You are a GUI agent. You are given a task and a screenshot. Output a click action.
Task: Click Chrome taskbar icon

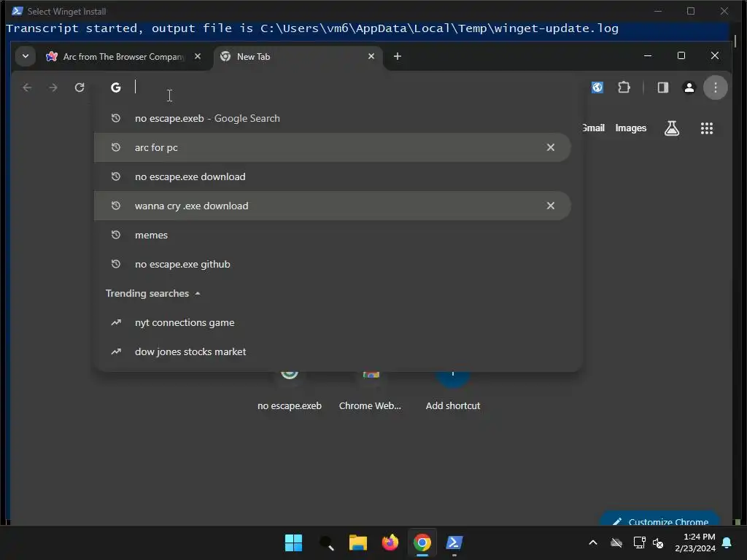tap(422, 542)
